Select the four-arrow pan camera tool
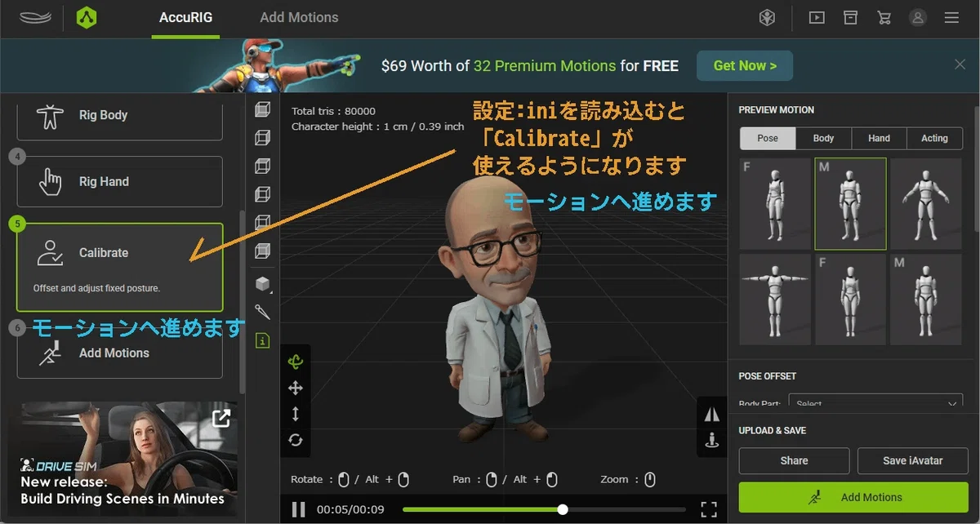The image size is (980, 524). click(x=296, y=389)
